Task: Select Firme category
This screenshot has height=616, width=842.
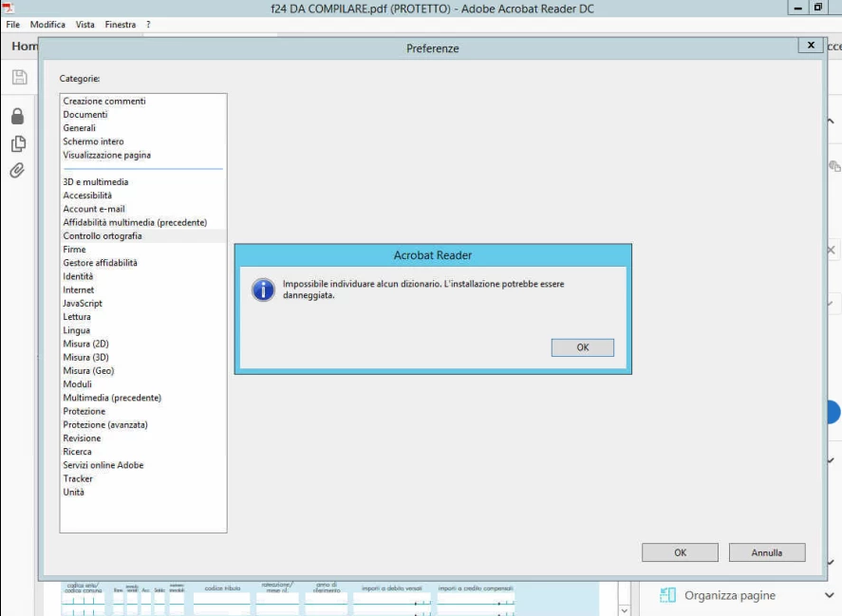Action: tap(142, 250)
